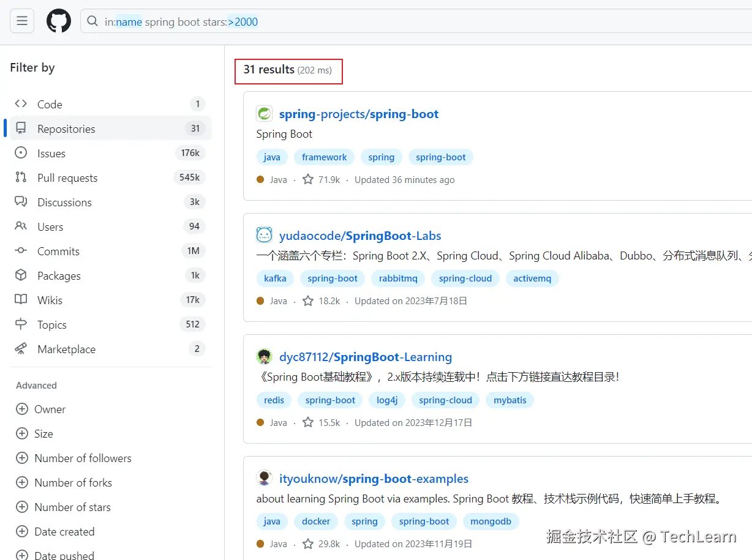Select the Users filter

pos(110,226)
